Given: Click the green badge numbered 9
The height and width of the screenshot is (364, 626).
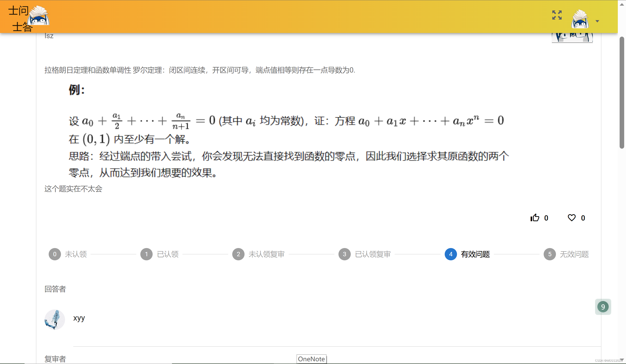Looking at the screenshot, I should (x=603, y=307).
